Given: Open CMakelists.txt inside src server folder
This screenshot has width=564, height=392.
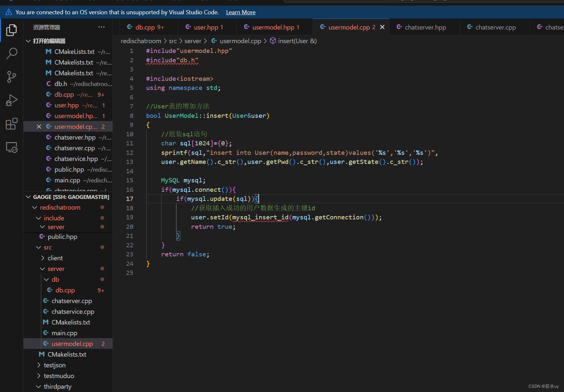Looking at the screenshot, I should (68, 322).
